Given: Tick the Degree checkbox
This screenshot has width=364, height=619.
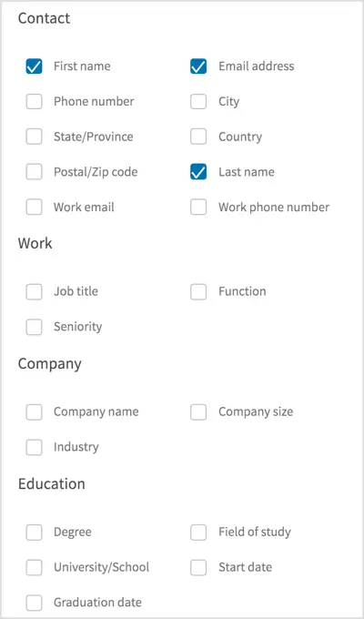Looking at the screenshot, I should 34,533.
